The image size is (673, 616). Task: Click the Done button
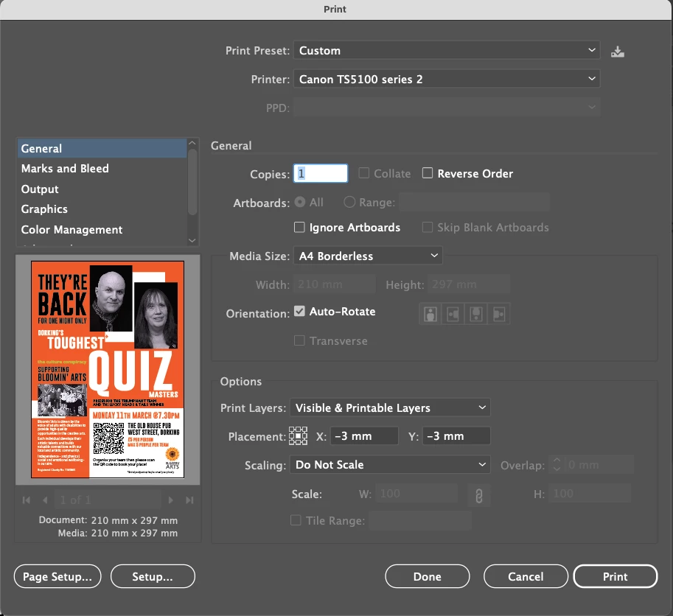pyautogui.click(x=427, y=576)
